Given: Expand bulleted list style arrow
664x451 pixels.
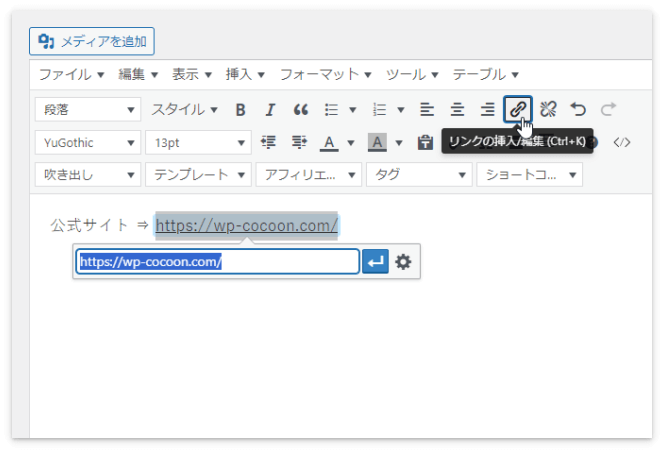Looking at the screenshot, I should (352, 110).
